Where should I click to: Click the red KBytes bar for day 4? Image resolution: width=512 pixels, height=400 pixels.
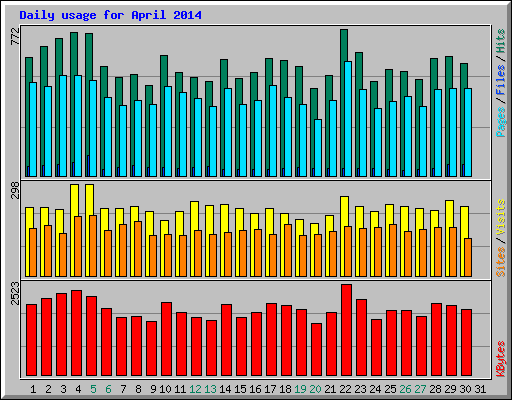(x=76, y=333)
